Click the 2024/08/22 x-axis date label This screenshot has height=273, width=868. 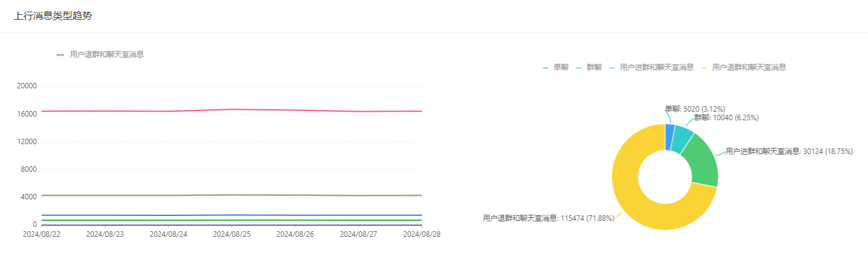(42, 234)
